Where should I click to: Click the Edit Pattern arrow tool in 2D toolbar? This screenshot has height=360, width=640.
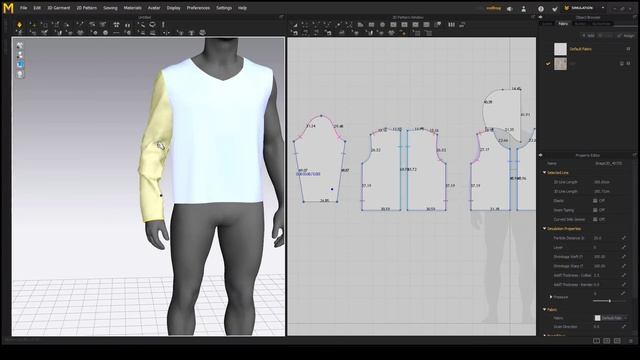[x=295, y=25]
